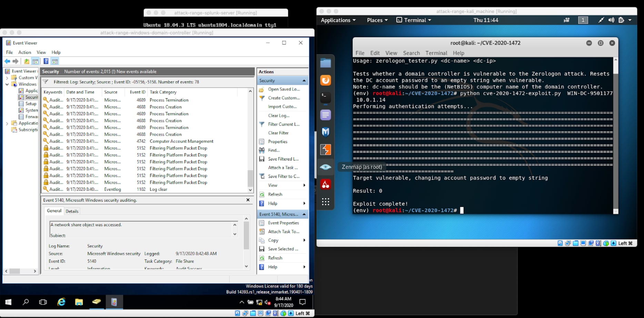The width and height of the screenshot is (644, 318).
Task: Launch Internet Explorer from Windows taskbar
Action: click(x=61, y=302)
